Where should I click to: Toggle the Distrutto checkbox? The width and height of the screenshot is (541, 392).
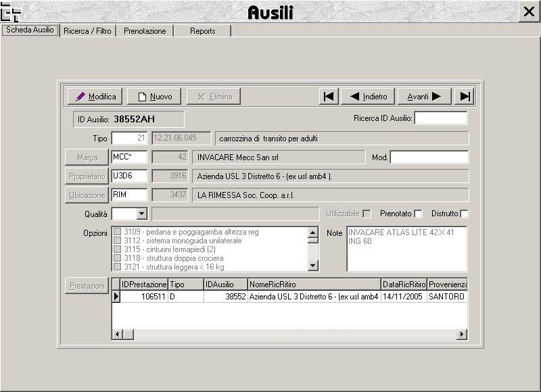465,214
